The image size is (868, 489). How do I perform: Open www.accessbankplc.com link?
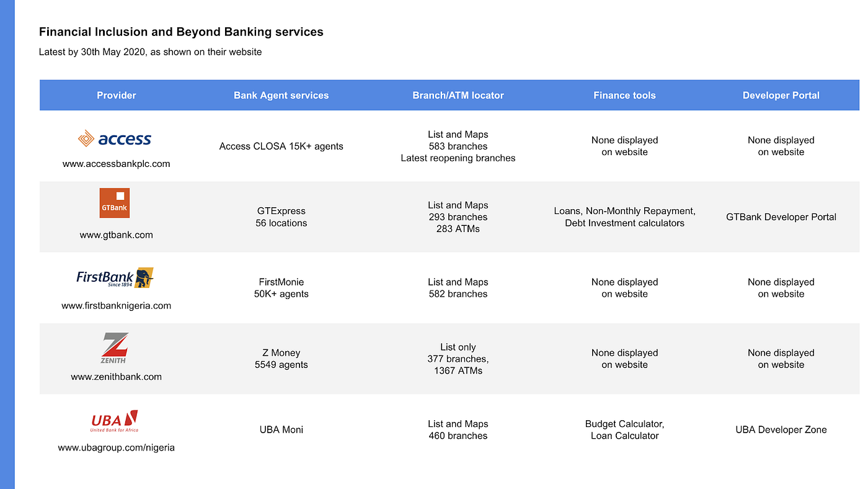coord(117,164)
